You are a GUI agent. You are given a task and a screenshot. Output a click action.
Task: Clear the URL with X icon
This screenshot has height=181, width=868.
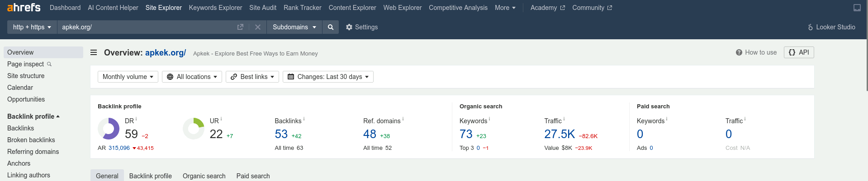[258, 27]
